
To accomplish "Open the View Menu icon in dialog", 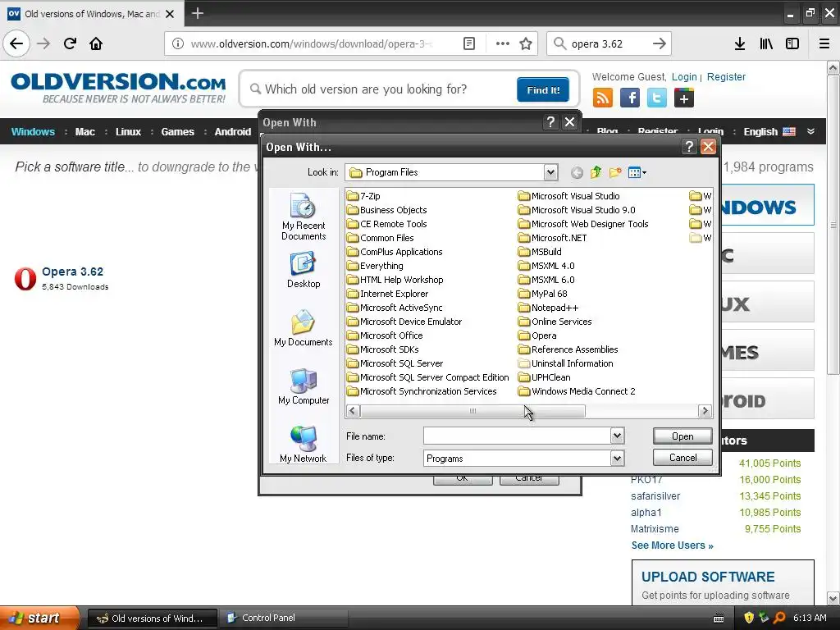I will [x=637, y=172].
